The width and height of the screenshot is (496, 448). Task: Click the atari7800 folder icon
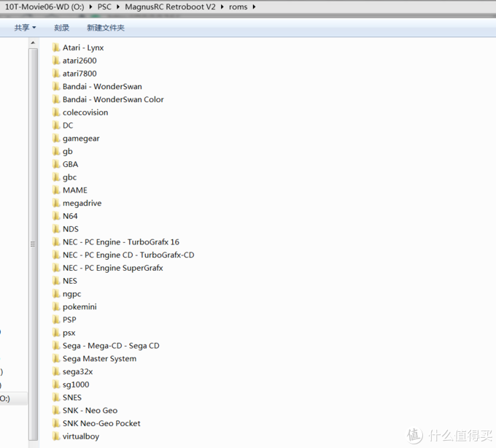click(56, 74)
